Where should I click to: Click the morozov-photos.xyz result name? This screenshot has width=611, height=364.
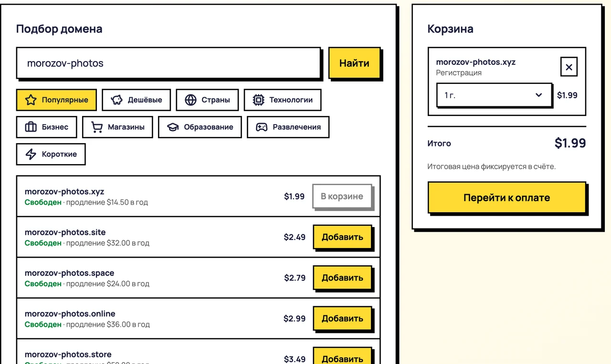pyautogui.click(x=64, y=192)
